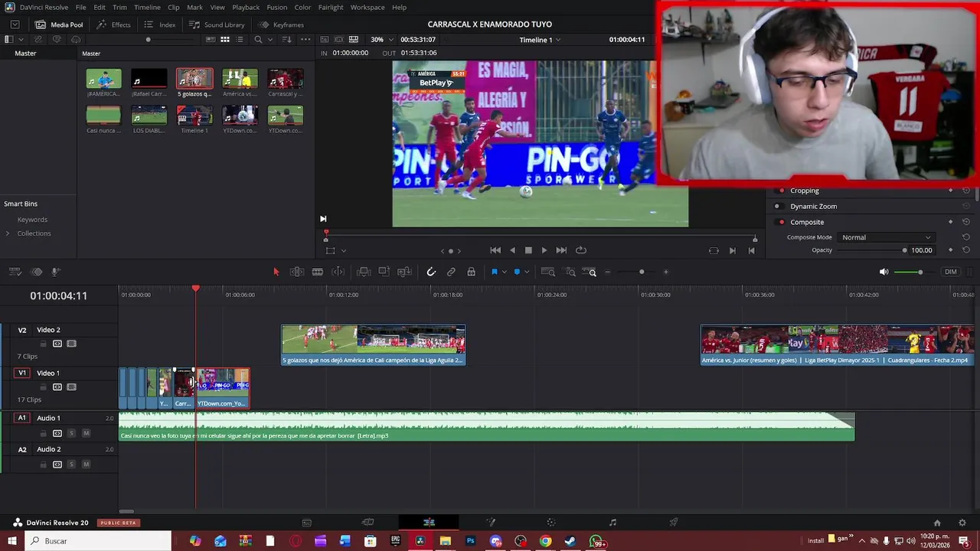The height and width of the screenshot is (551, 980).
Task: Toggle the Media Pool panel button
Action: [x=59, y=24]
